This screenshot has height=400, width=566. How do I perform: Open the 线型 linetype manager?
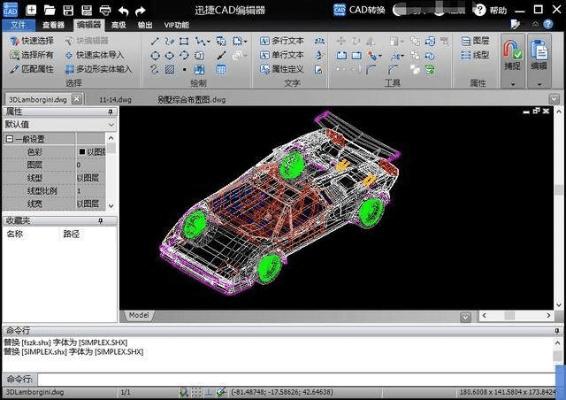[475, 55]
